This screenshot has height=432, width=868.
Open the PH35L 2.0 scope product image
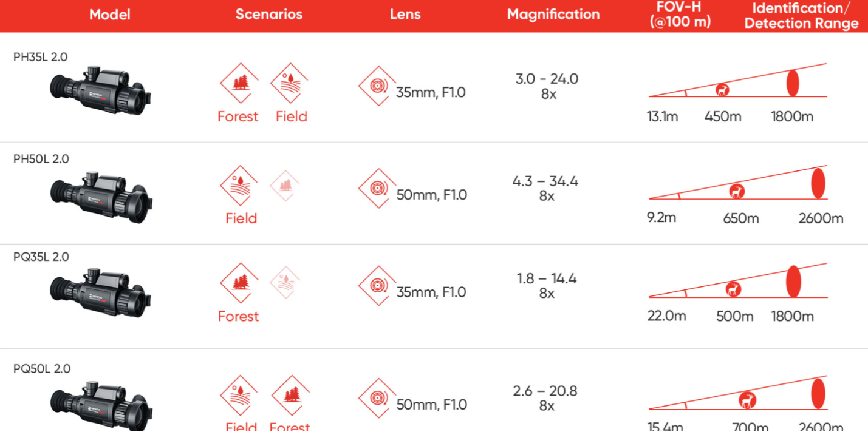click(x=100, y=90)
